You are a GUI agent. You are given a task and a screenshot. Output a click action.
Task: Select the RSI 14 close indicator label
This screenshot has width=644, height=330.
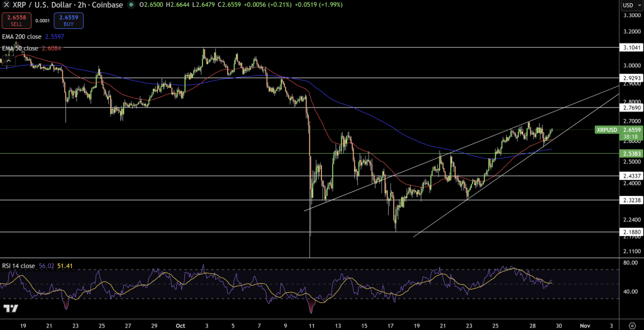18,266
